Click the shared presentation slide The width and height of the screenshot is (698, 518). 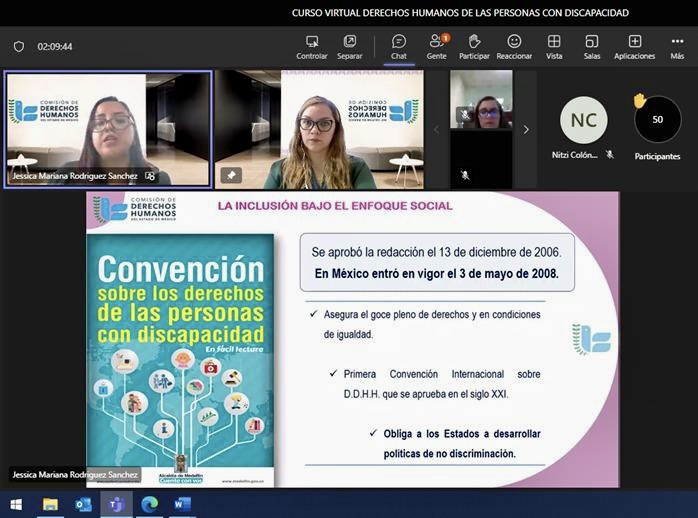[352, 340]
